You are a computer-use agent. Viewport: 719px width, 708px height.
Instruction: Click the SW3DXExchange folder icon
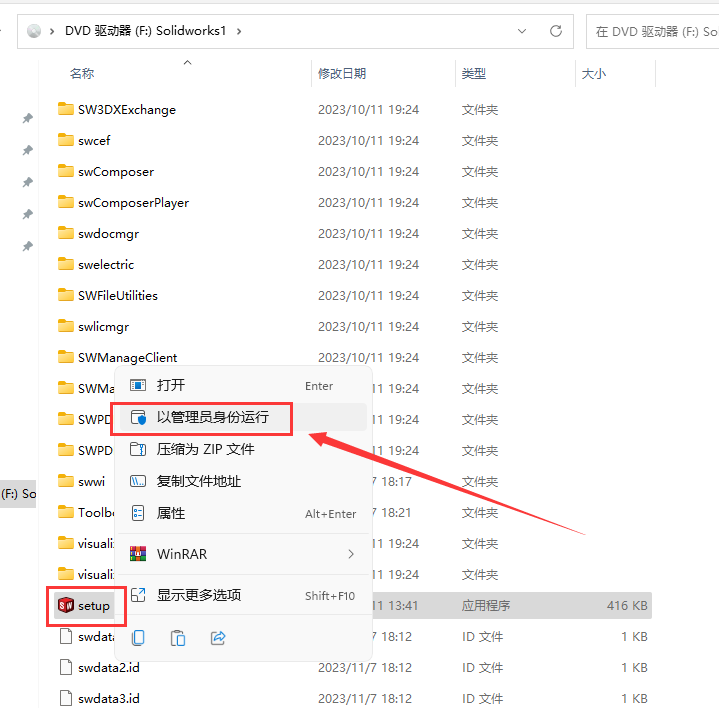[x=66, y=109]
